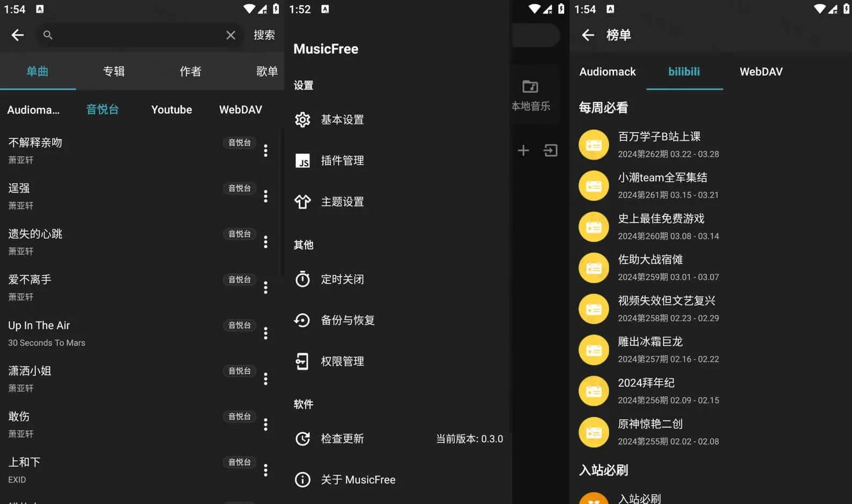The width and height of the screenshot is (852, 504).
Task: Open the 百万学子B站上课 chart
Action: click(710, 145)
